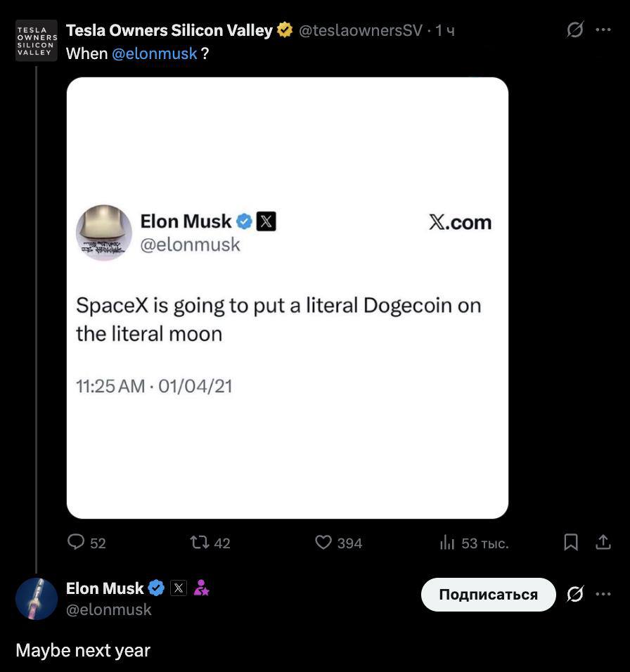The width and height of the screenshot is (630, 672).
Task: Open Grok icon on Tesla Owners post
Action: point(575,30)
